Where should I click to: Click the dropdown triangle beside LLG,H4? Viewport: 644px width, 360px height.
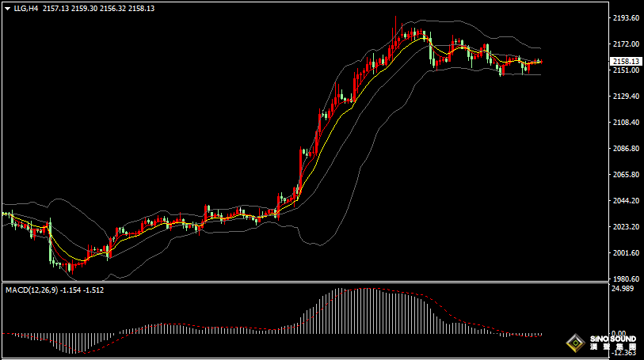pos(7,8)
